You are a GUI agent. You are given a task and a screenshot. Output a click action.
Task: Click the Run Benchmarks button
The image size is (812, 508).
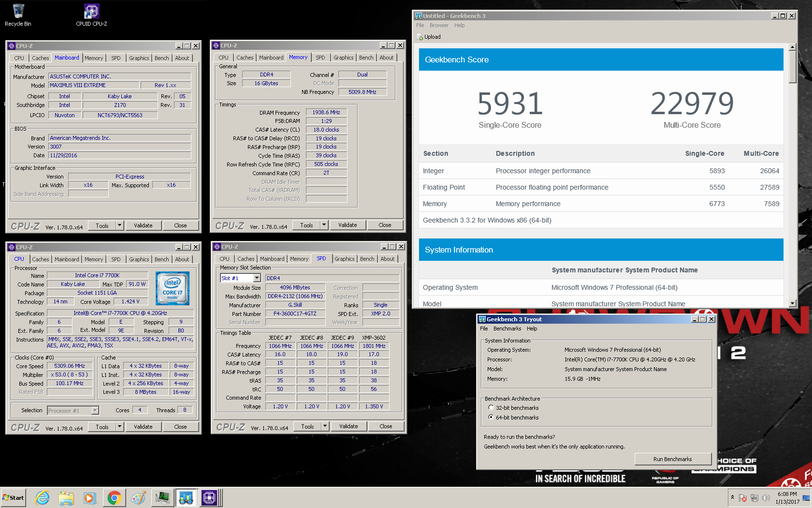(673, 459)
